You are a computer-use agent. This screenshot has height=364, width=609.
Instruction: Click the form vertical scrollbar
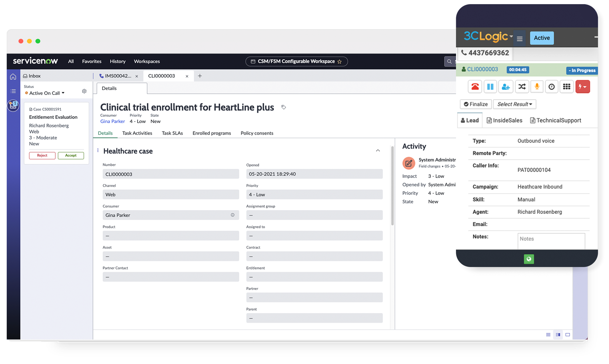pos(392,185)
